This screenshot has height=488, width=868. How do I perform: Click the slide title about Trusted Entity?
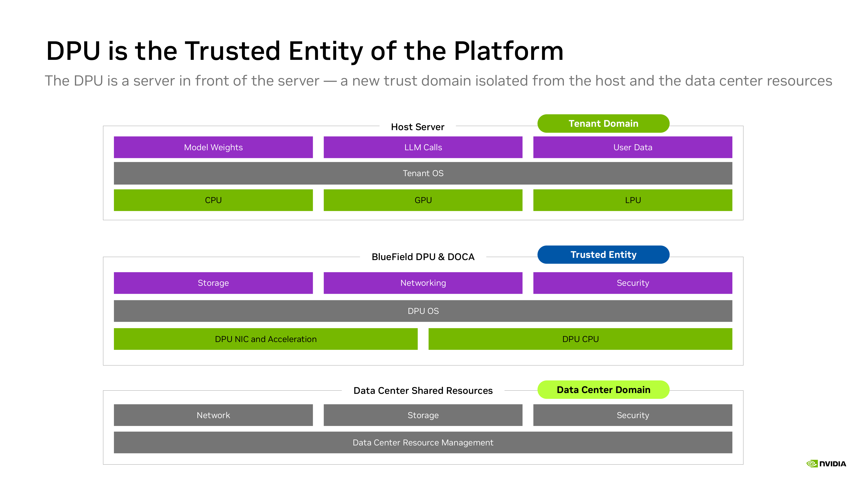click(x=305, y=51)
